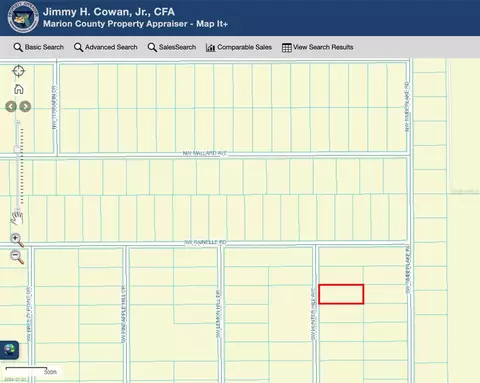Click the red highlighted parcel
The width and height of the screenshot is (480, 383).
pyautogui.click(x=341, y=294)
